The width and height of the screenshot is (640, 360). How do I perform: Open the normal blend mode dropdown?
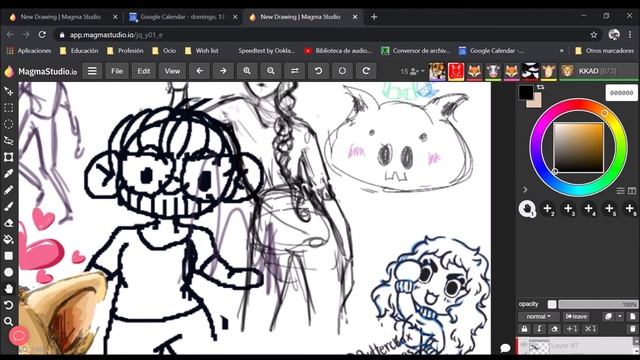(x=538, y=316)
